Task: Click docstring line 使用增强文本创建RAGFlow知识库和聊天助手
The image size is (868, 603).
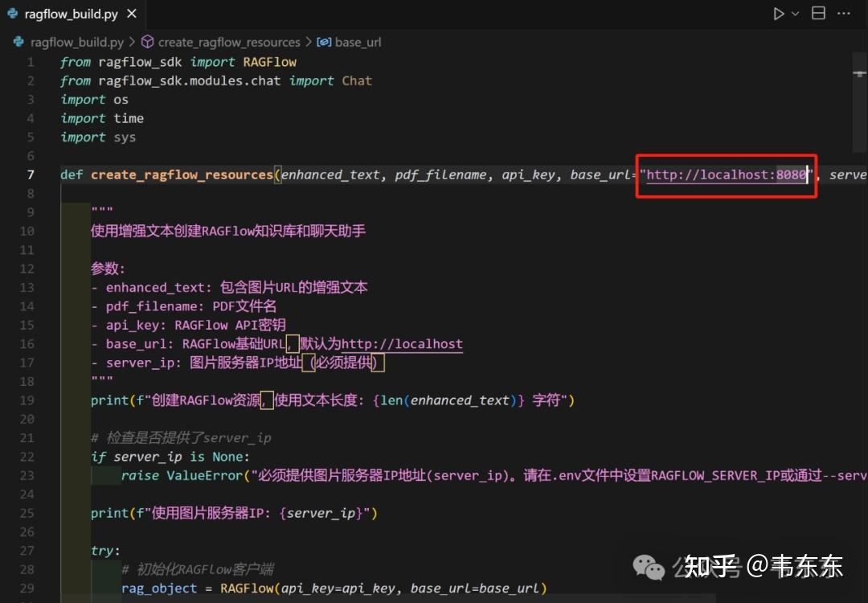Action: pos(228,231)
